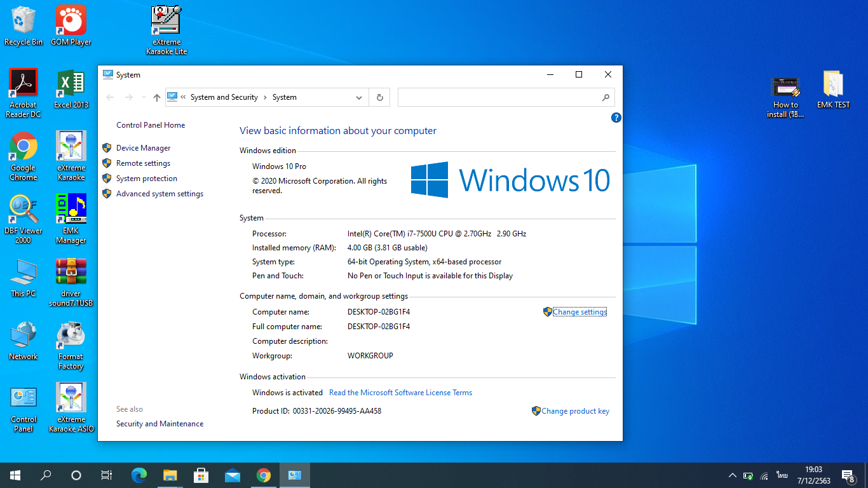
Task: Click the taskbar clock showing 19:03
Action: pos(813,475)
